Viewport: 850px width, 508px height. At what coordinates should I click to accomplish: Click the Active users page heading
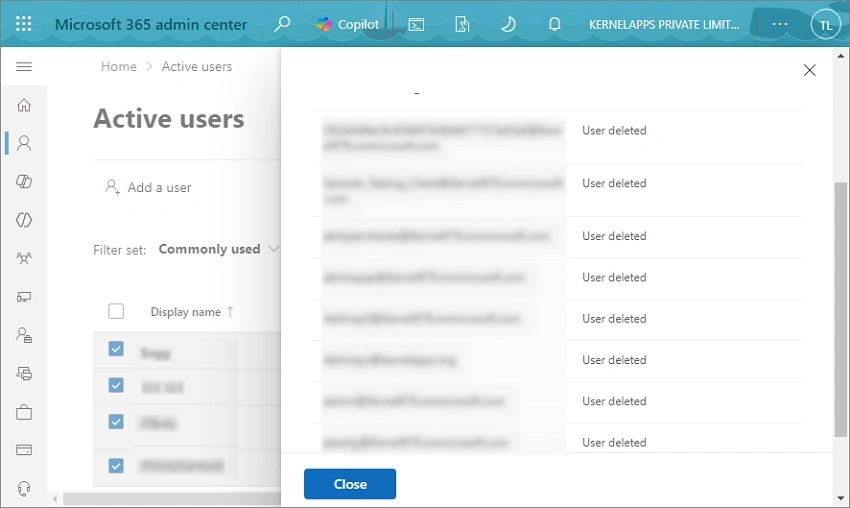tap(169, 119)
